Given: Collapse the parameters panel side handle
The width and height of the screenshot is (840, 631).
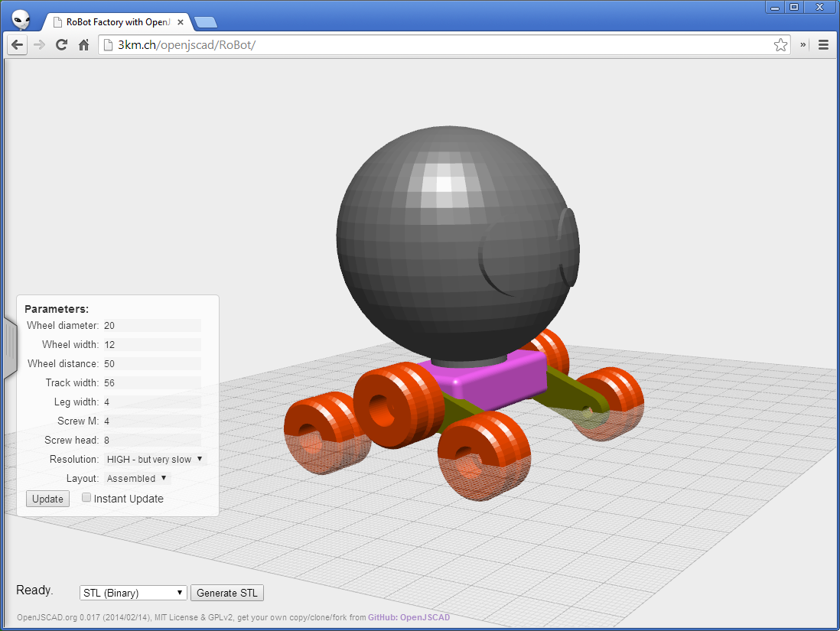Looking at the screenshot, I should click(x=10, y=348).
